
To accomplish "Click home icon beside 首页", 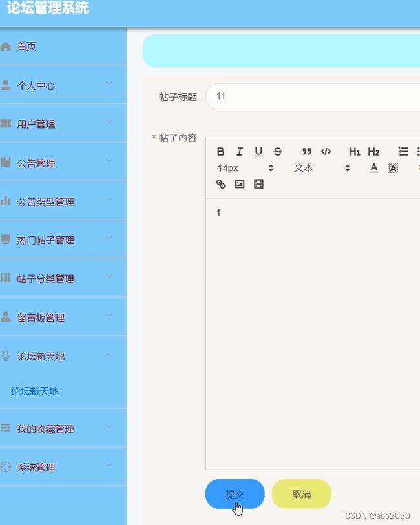I will click(x=5, y=46).
